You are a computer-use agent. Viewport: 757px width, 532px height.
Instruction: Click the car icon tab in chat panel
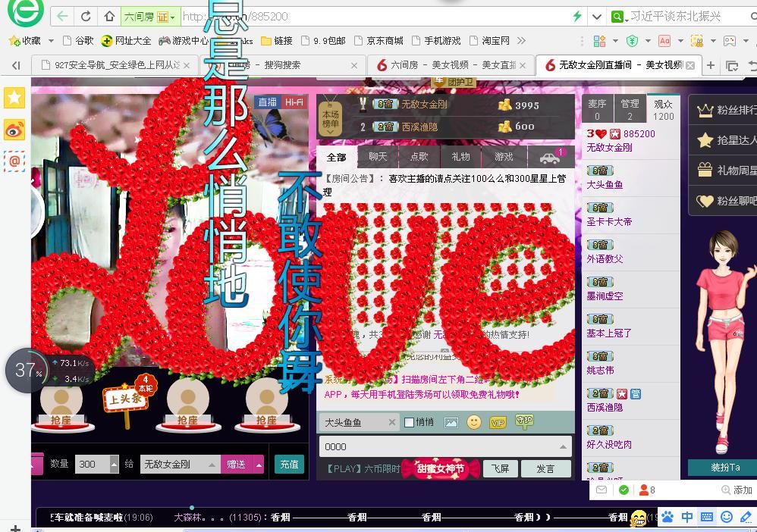551,157
